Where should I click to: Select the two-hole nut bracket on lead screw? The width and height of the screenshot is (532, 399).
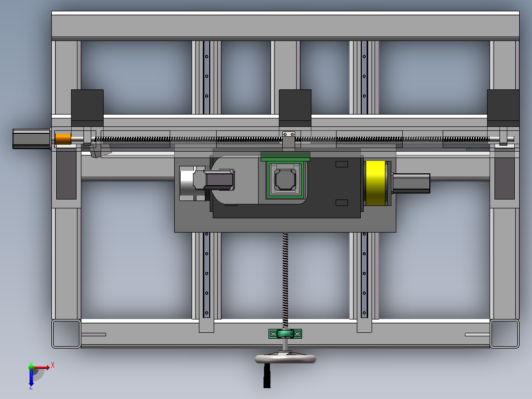tap(289, 141)
